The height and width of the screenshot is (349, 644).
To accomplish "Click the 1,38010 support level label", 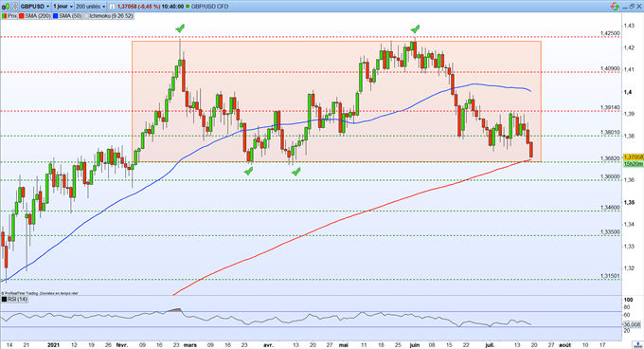I will (610, 133).
